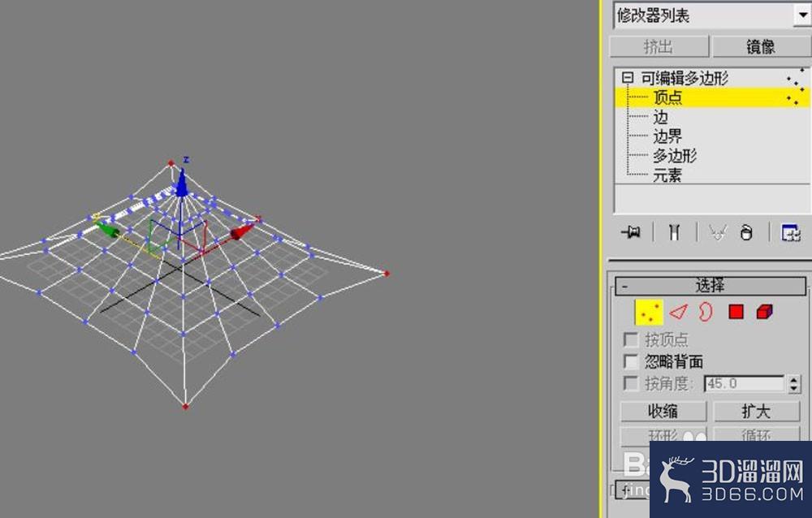Viewport: 812px width, 518px height.
Task: Select the 边 sub-object level
Action: (660, 118)
